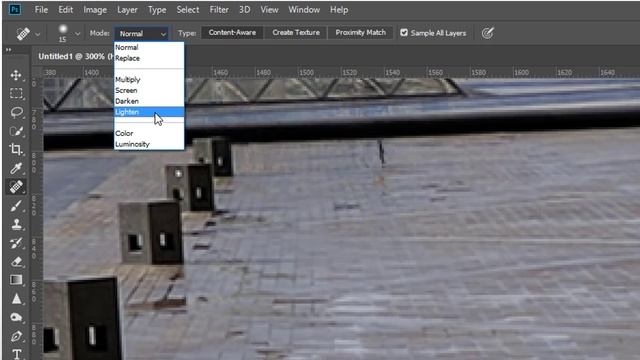
Task: Select the Type tool
Action: click(17, 354)
